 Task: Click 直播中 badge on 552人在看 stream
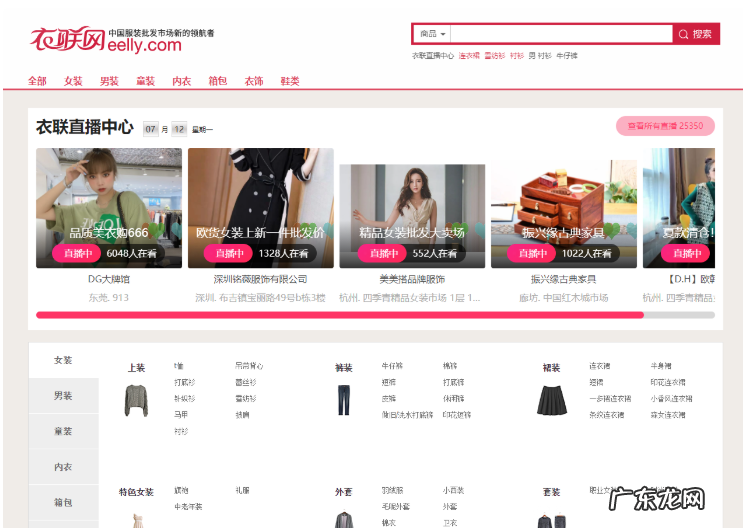382,254
